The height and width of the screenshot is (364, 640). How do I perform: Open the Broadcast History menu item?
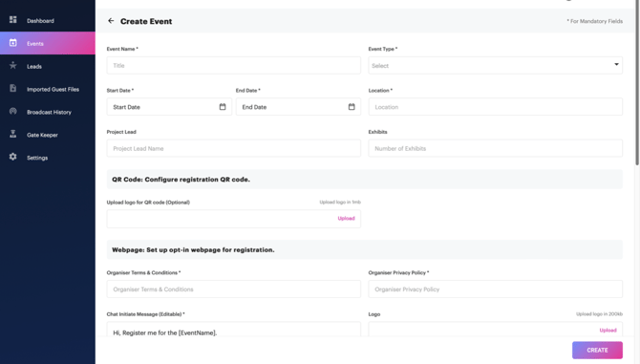point(48,112)
